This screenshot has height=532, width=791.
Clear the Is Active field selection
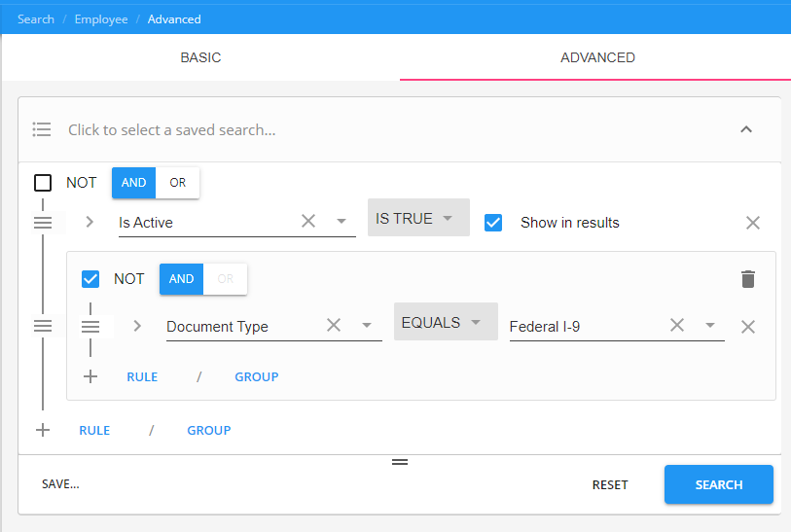click(308, 222)
